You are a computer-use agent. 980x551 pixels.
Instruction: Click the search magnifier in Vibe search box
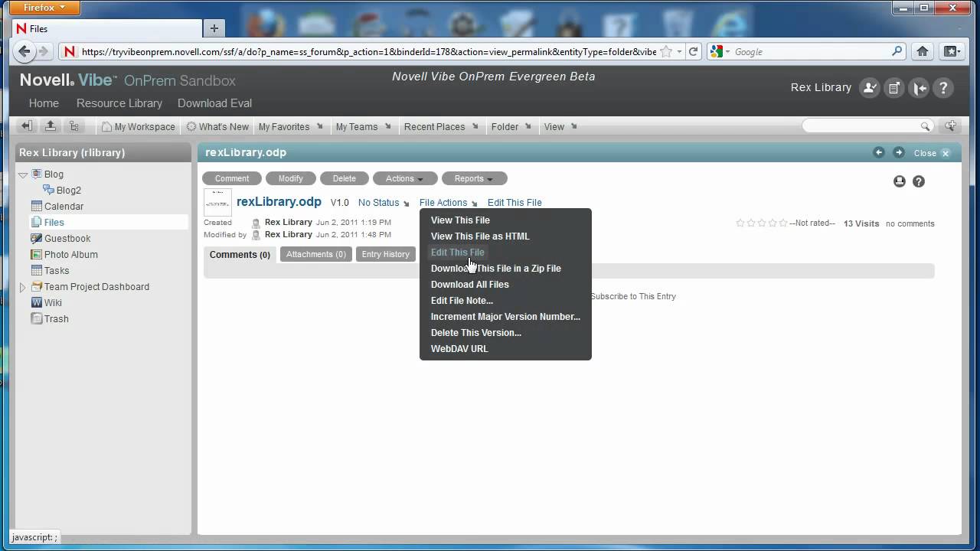(925, 126)
